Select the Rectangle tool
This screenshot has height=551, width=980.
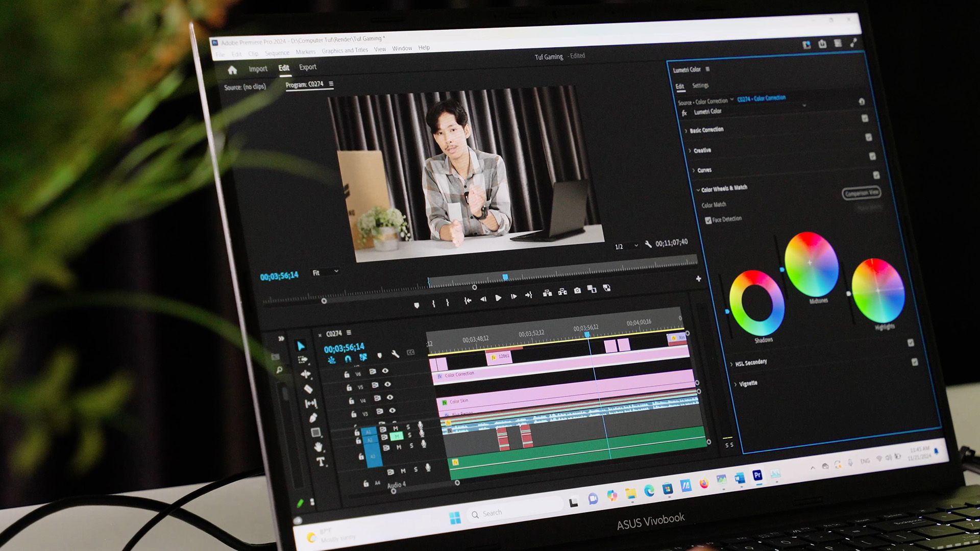[315, 433]
